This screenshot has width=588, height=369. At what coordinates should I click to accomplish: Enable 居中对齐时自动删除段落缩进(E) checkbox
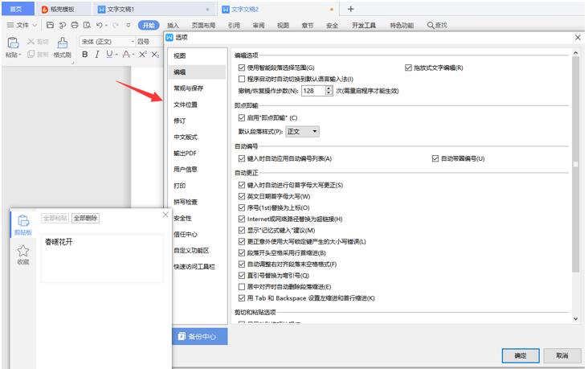[x=242, y=287]
